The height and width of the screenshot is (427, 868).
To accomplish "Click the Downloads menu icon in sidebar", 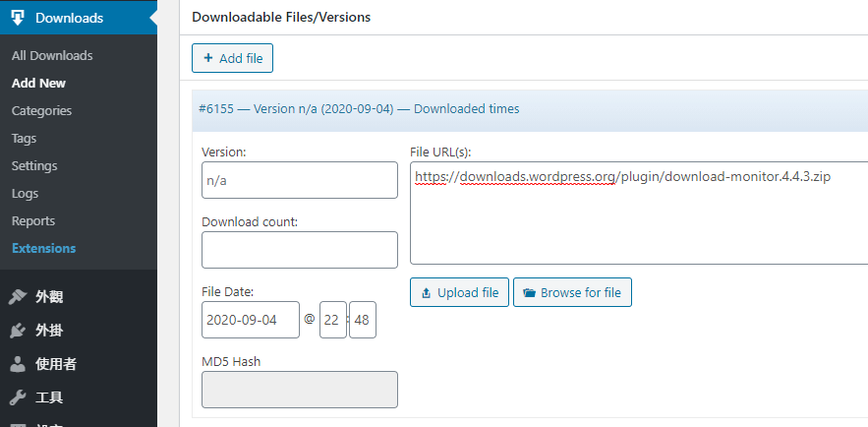I will 18,18.
